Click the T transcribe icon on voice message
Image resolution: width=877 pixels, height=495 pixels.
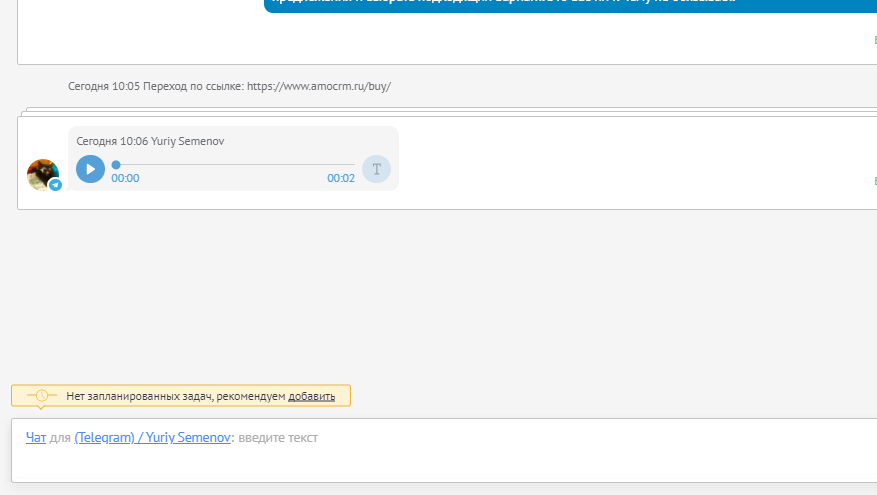(376, 169)
